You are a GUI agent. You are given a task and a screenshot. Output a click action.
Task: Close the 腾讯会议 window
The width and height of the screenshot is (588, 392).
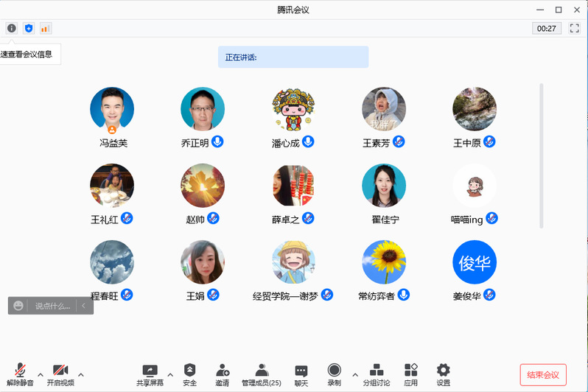(577, 10)
